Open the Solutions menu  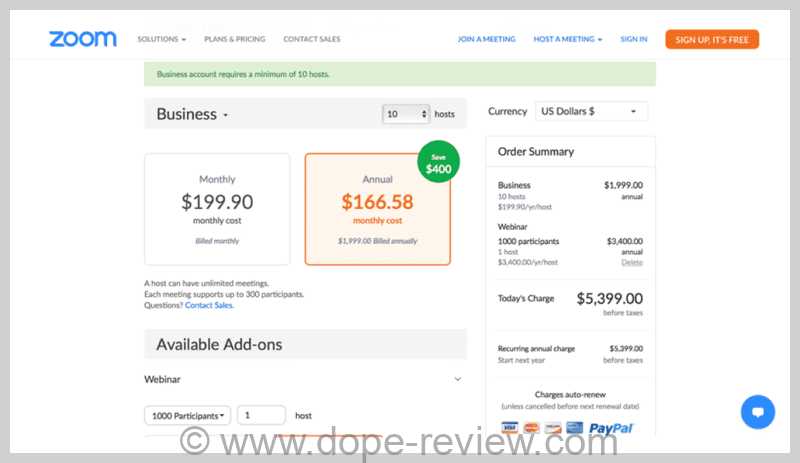point(161,39)
